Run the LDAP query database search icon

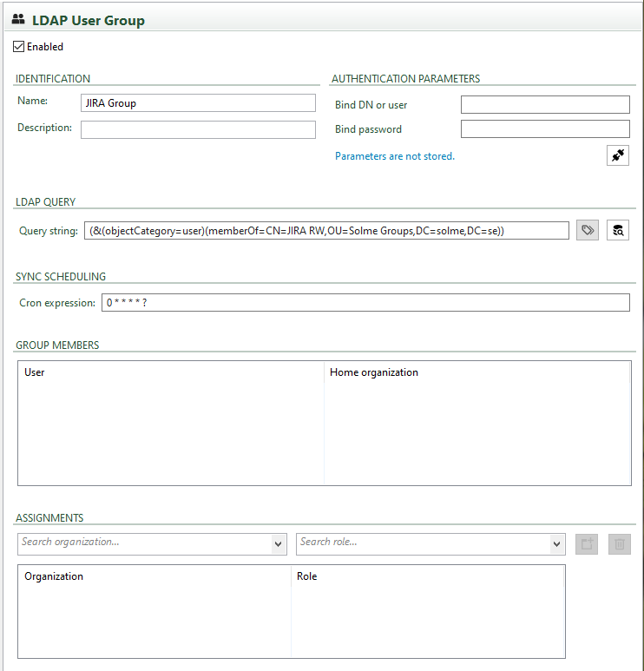pyautogui.click(x=618, y=230)
